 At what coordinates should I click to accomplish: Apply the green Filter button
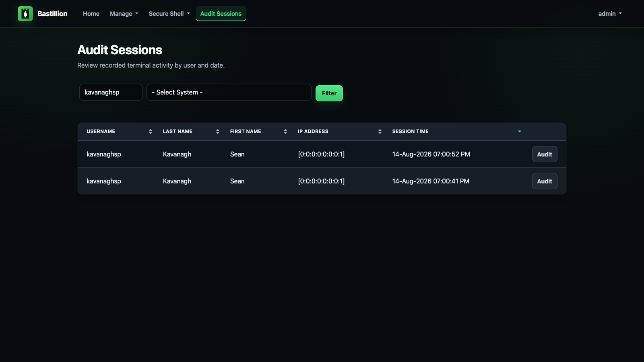pos(329,93)
